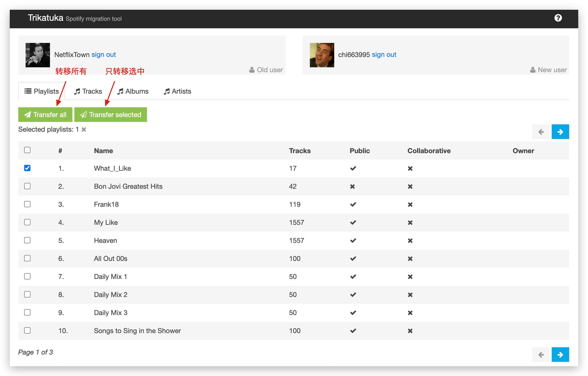Screen dimensions: 588x376
Task: Click bottom previous page arrow button
Action: (541, 354)
